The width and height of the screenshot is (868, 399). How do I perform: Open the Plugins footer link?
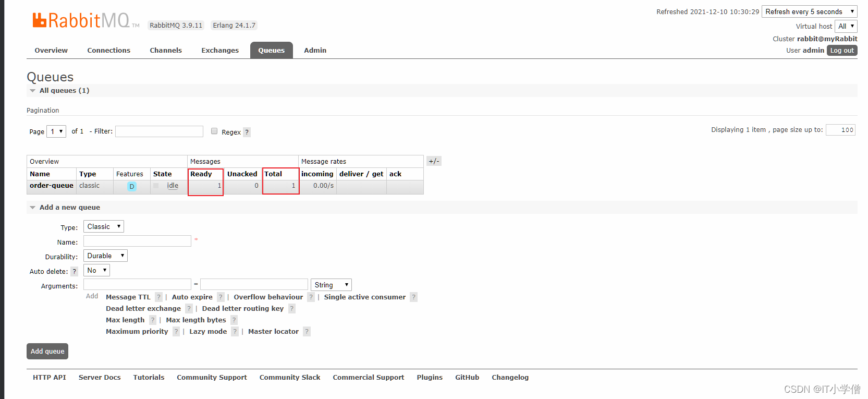tap(430, 378)
